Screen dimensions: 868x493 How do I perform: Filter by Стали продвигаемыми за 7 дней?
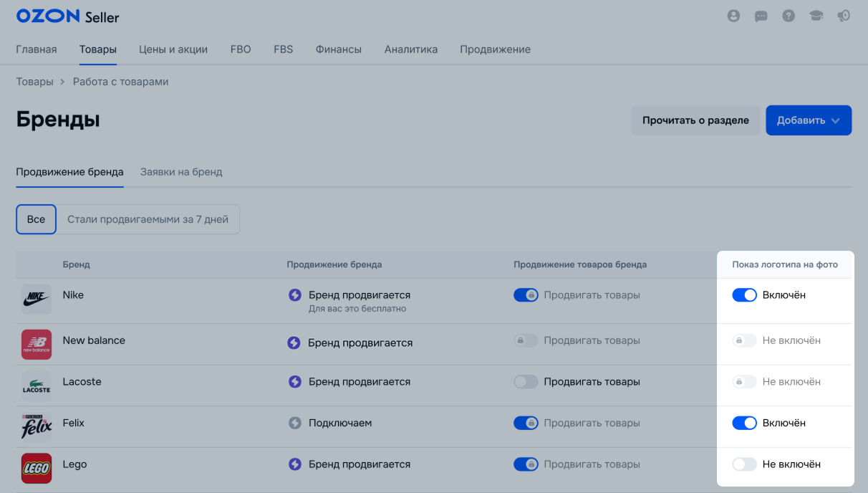148,219
